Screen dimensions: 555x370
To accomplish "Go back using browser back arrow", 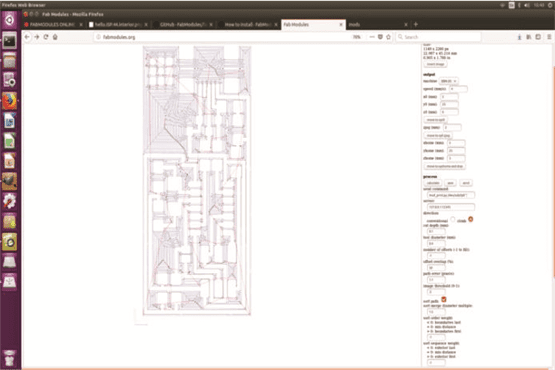I will tap(27, 37).
